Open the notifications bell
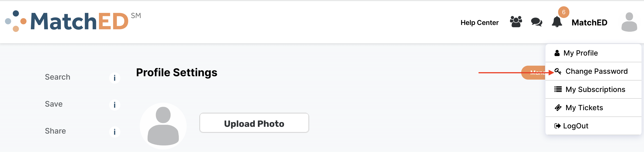Screen dimensions: 644x152 click(x=557, y=22)
